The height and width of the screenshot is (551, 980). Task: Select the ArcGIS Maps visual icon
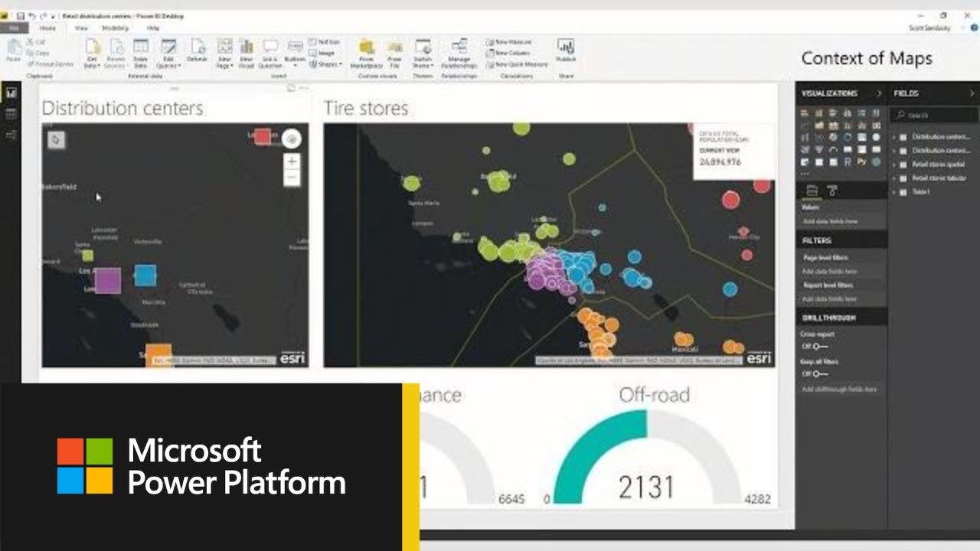click(877, 161)
